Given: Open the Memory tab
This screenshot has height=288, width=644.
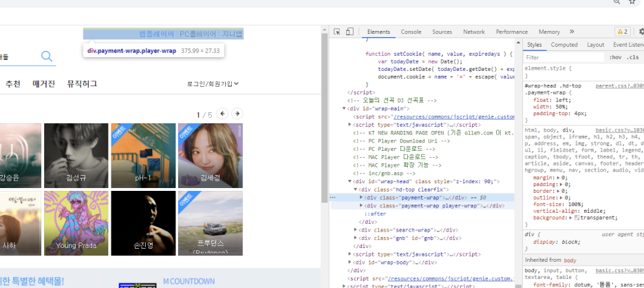Looking at the screenshot, I should [549, 32].
